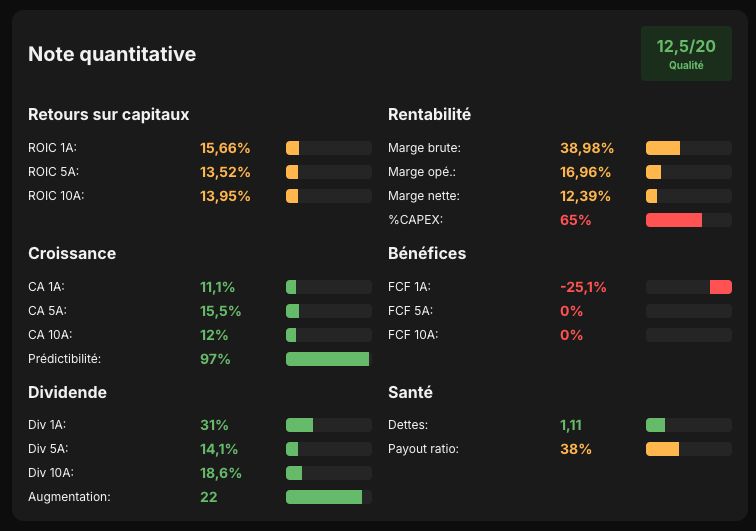Viewport: 756px width, 531px height.
Task: Click the Dividende section title
Action: [x=67, y=392]
